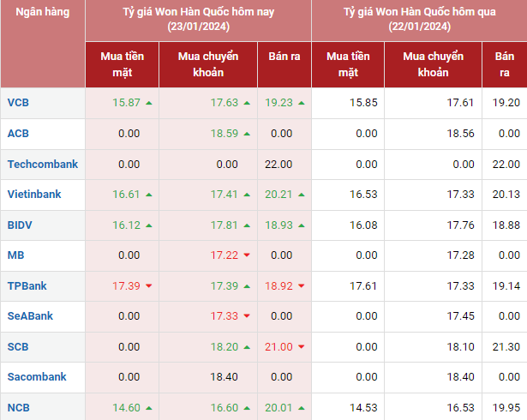Click the up arrow next to Vietinbank's 20.21

coord(302,195)
